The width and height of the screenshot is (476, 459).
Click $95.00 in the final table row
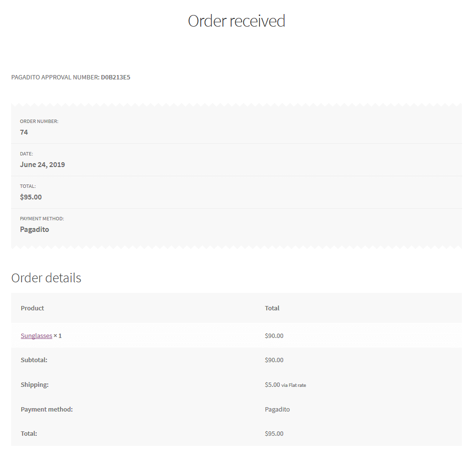click(x=274, y=433)
